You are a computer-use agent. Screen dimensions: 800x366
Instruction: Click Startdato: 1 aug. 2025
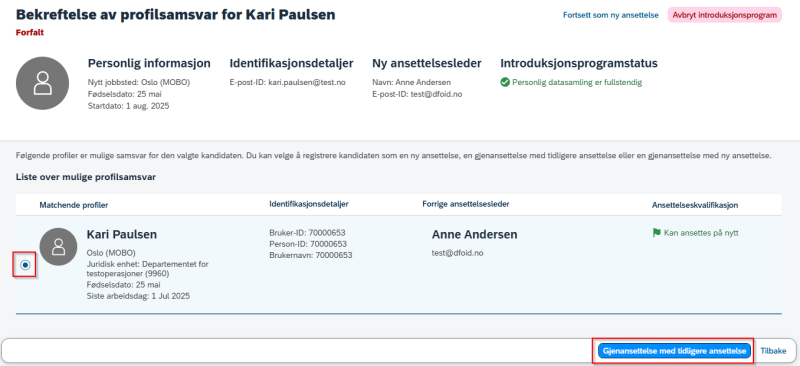[x=129, y=106]
